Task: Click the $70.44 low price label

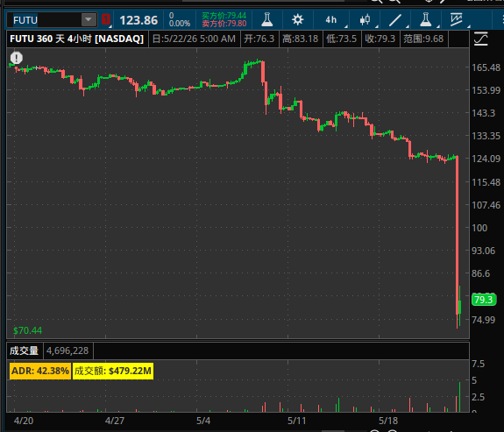Action: tap(28, 330)
